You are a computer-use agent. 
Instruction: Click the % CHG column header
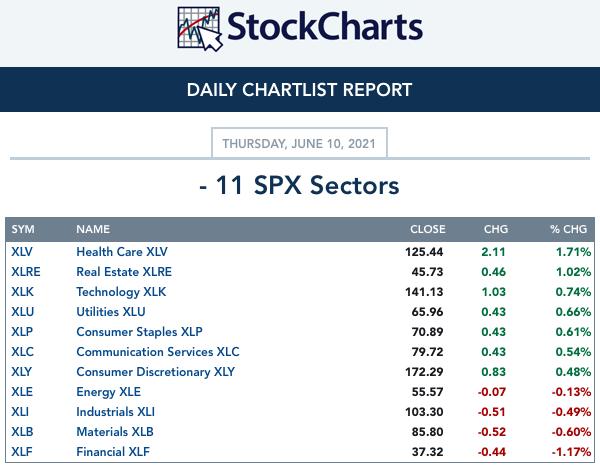click(x=568, y=229)
